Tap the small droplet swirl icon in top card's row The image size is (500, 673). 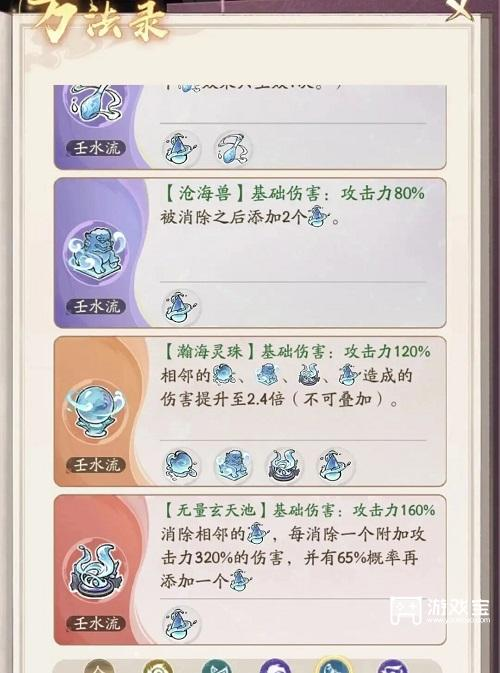click(233, 149)
